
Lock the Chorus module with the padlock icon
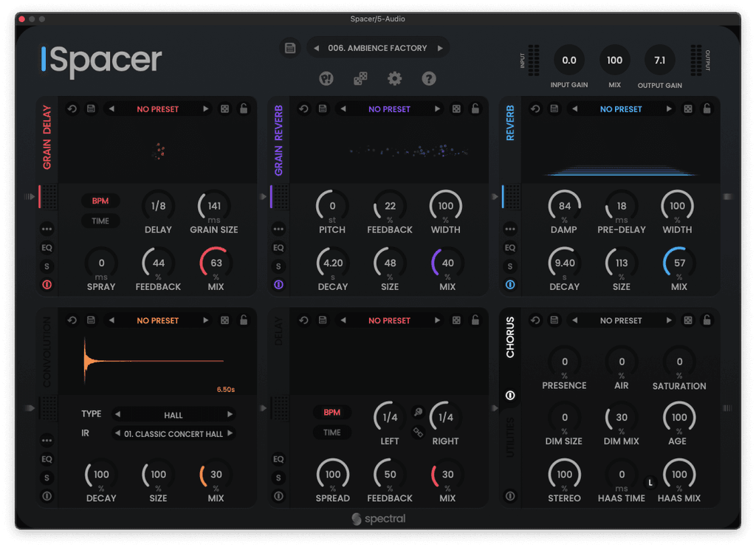707,320
